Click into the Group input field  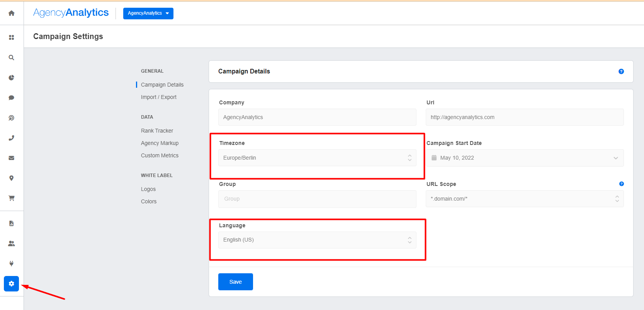point(317,199)
